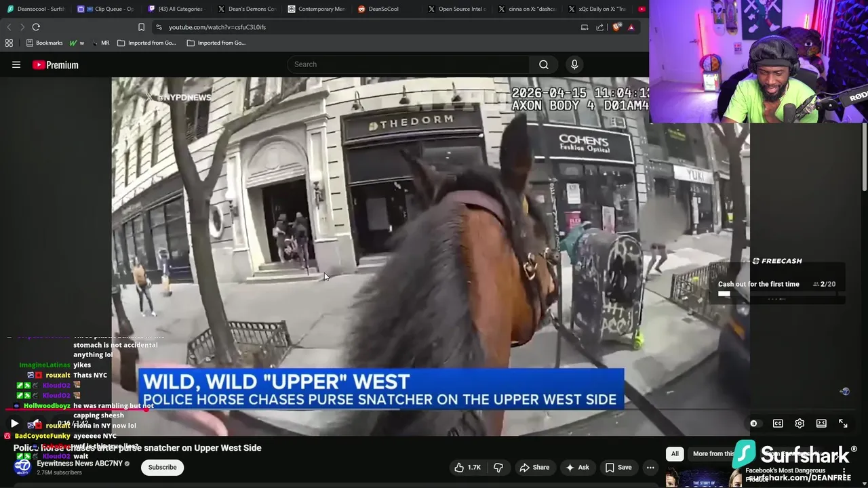Subscribe to Eyewitness News ABC7NY
This screenshot has height=488, width=868.
tap(162, 467)
